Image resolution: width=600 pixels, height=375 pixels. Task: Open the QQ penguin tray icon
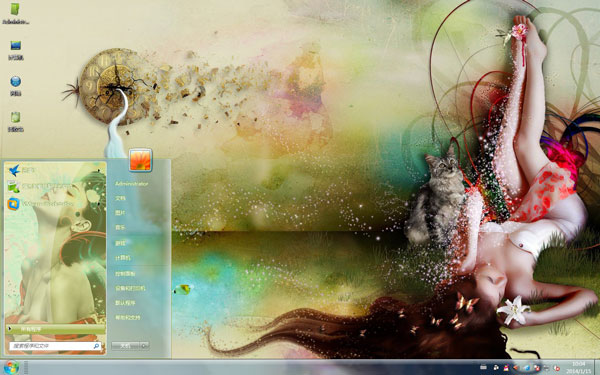point(506,368)
